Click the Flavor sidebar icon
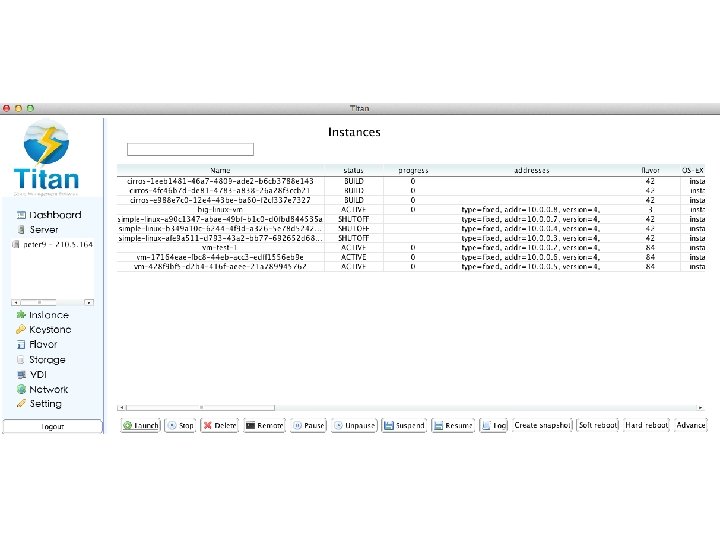Image resolution: width=720 pixels, height=540 pixels. point(21,344)
